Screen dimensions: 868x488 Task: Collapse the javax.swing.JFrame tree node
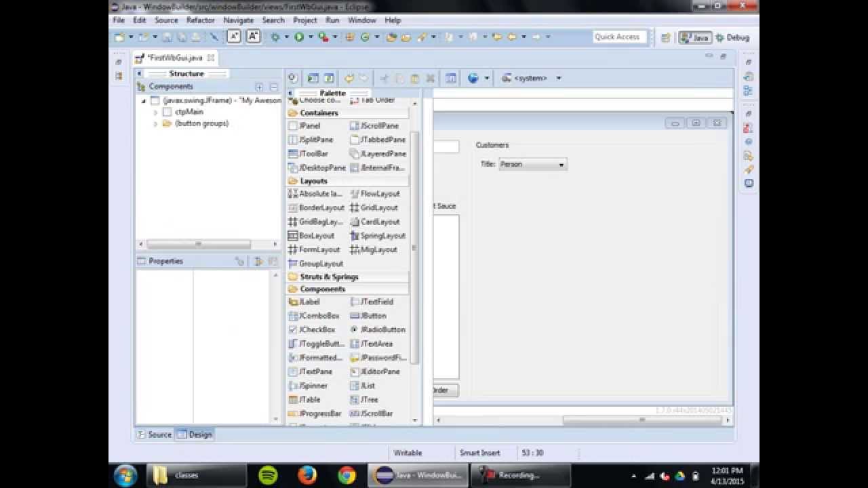pyautogui.click(x=143, y=101)
